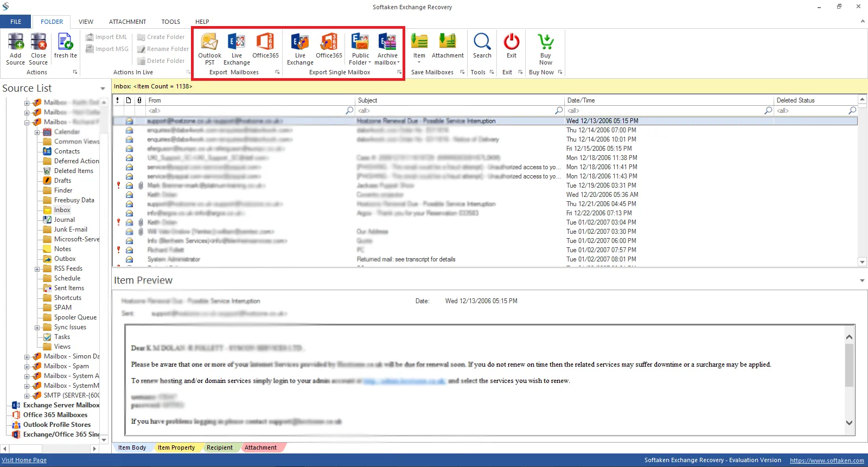This screenshot has height=467, width=868.
Task: Select the Inbox folder
Action: (x=62, y=210)
